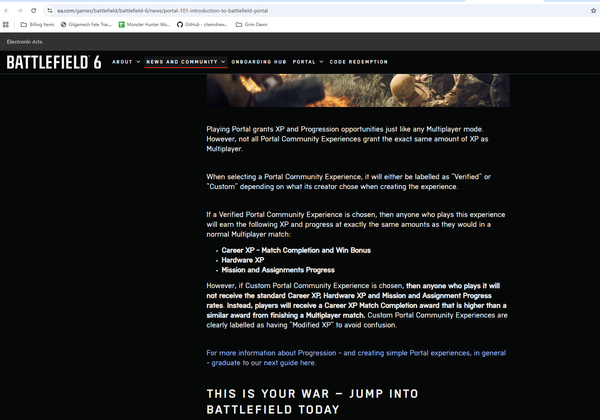
Task: Open the Billing Items bookmark folder
Action: [36, 24]
